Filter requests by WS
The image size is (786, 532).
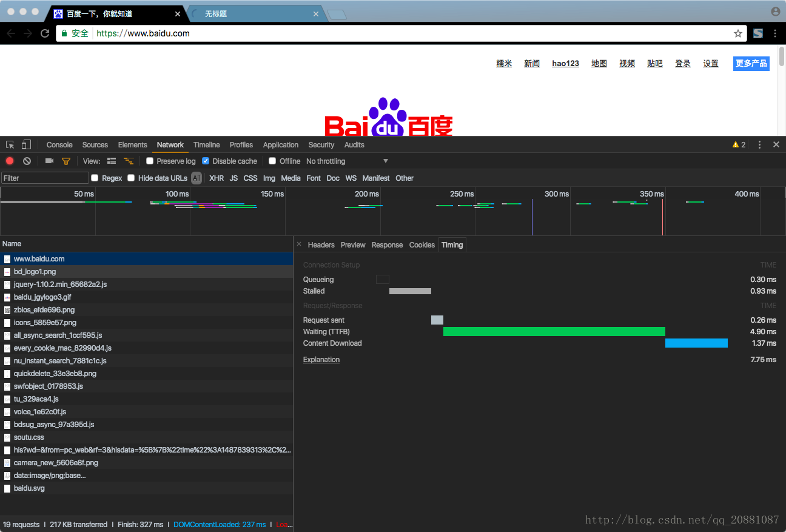[x=351, y=178]
